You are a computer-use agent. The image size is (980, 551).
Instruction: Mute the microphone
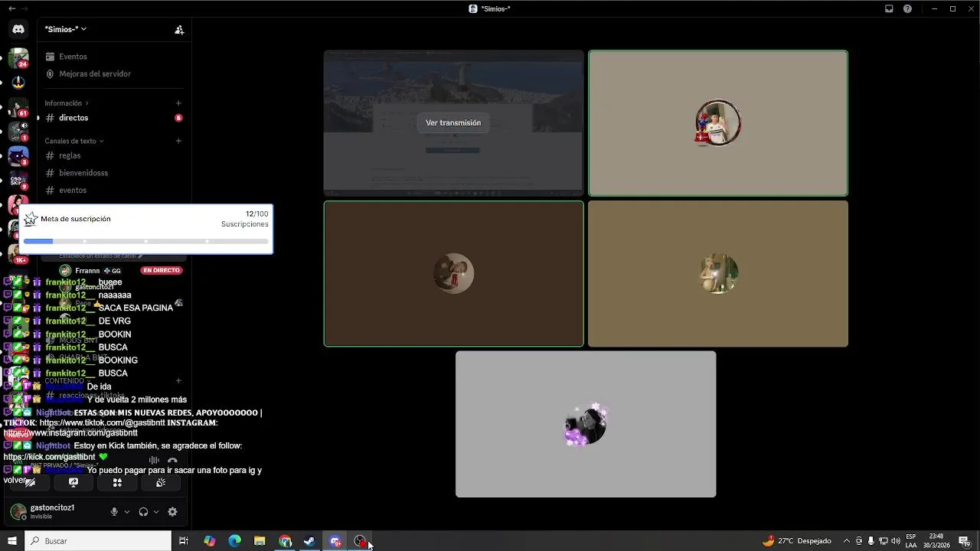[x=114, y=512]
